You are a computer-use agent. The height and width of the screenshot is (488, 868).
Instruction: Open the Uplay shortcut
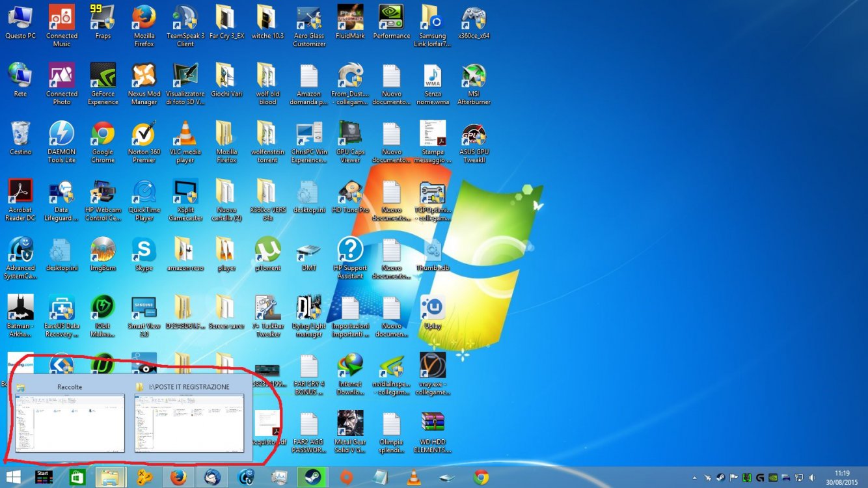433,312
